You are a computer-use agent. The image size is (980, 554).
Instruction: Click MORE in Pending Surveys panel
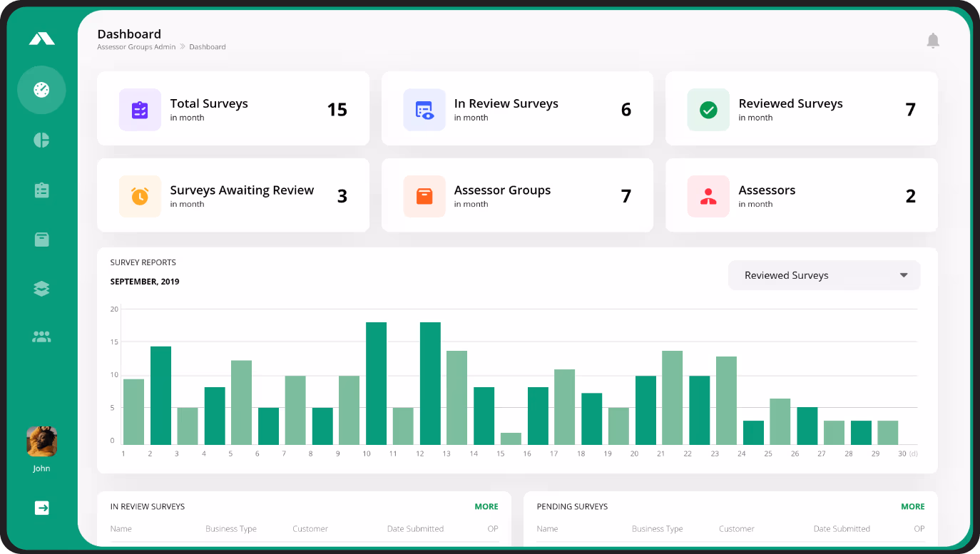(x=912, y=506)
